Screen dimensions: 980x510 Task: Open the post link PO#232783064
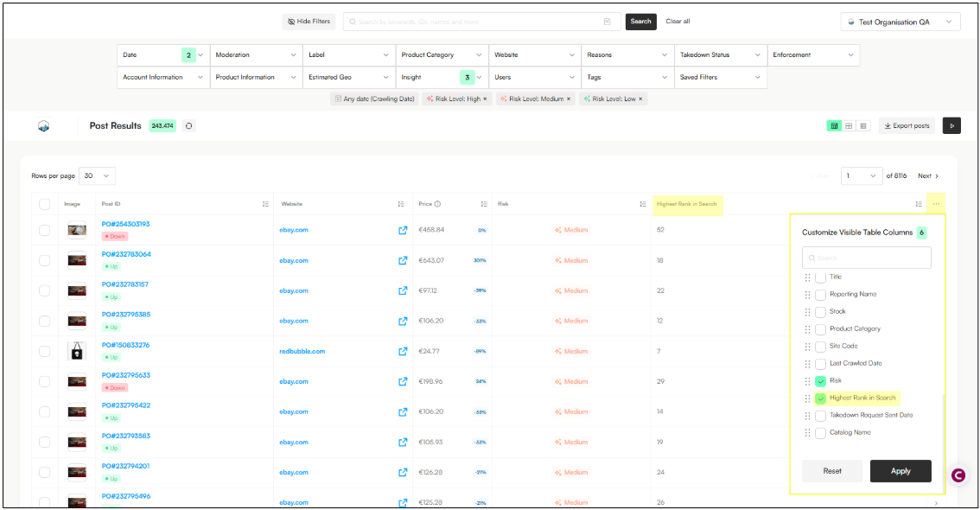(126, 254)
